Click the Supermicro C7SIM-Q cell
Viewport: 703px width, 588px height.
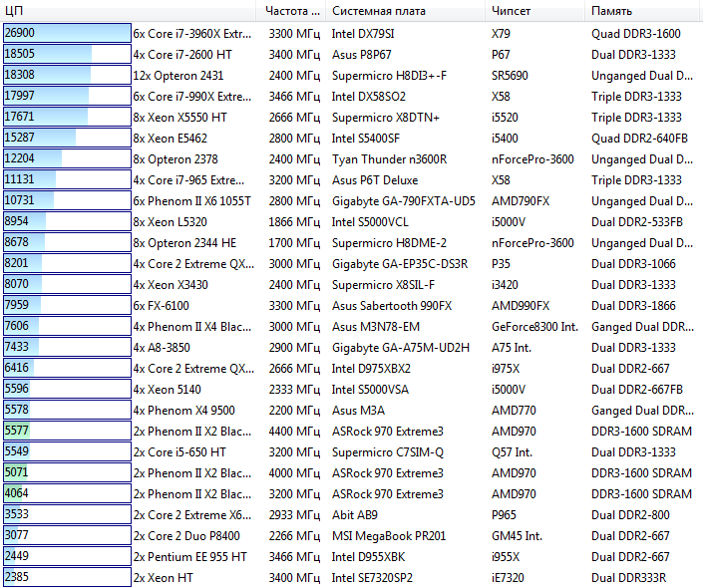coord(387,452)
